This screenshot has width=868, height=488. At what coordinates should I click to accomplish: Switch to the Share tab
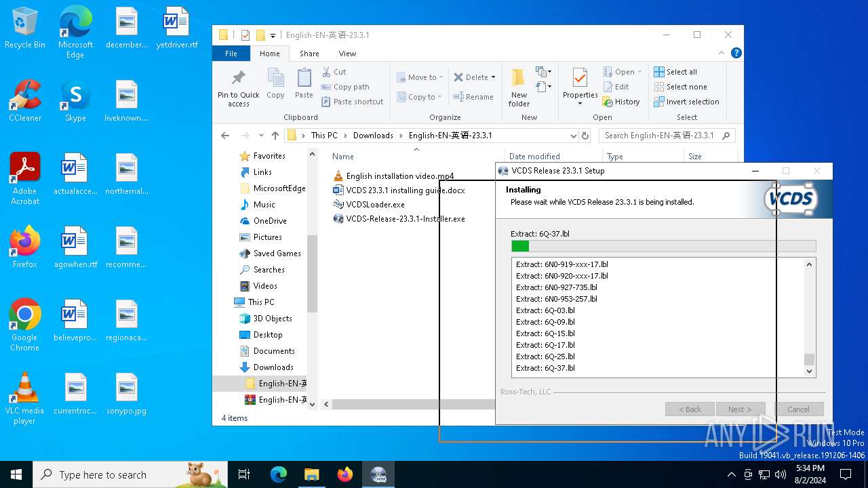point(309,54)
